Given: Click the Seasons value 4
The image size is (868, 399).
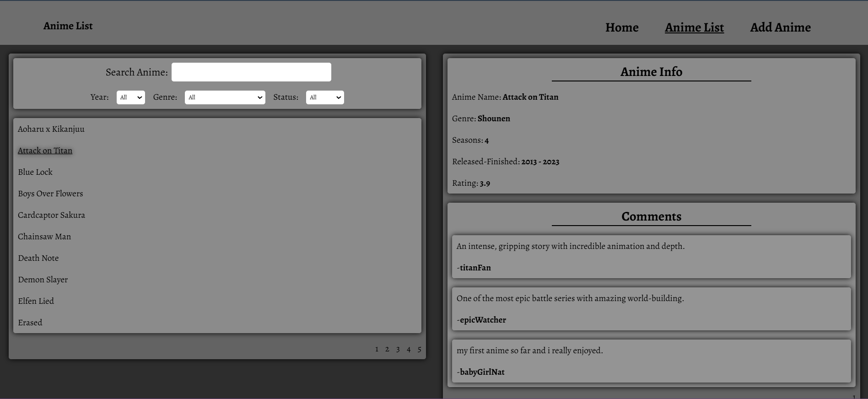Looking at the screenshot, I should [x=486, y=140].
